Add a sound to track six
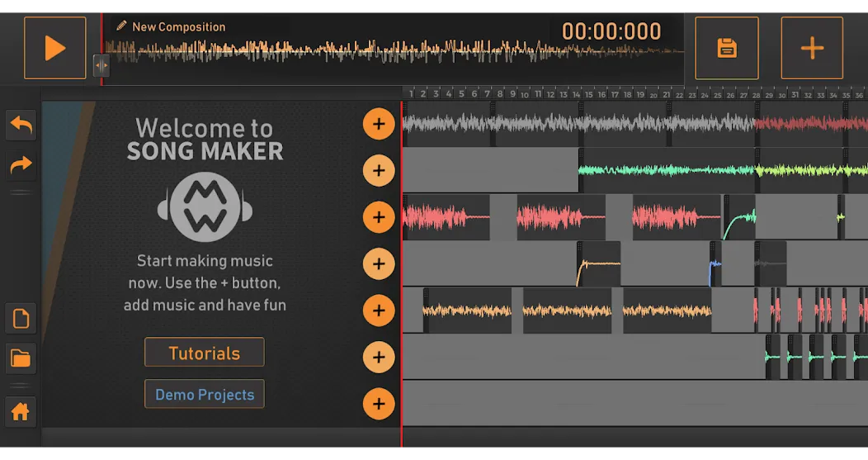 click(x=379, y=357)
